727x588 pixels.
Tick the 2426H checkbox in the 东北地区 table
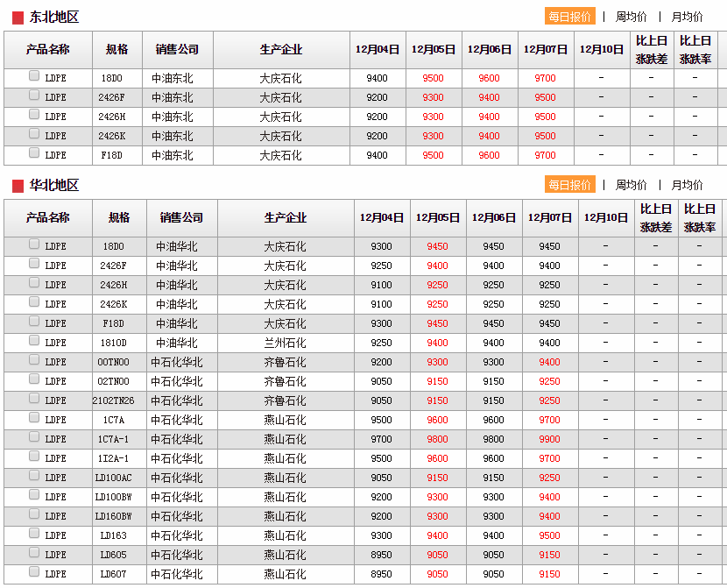tap(34, 115)
